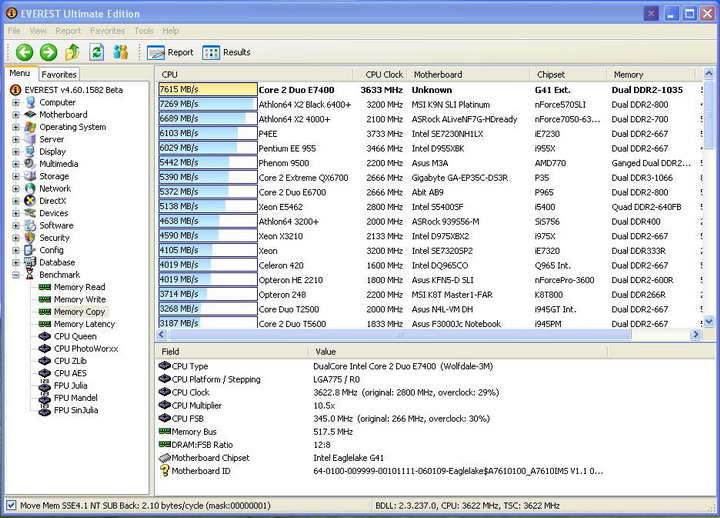Open the Help menu

pyautogui.click(x=170, y=31)
